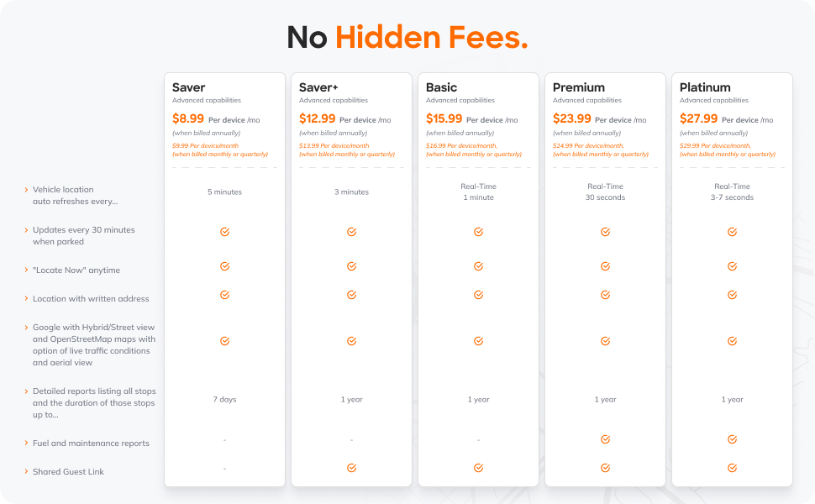Click Platinum's Fuel and maintenance reports checkmark
The height and width of the screenshot is (504, 815).
[732, 439]
